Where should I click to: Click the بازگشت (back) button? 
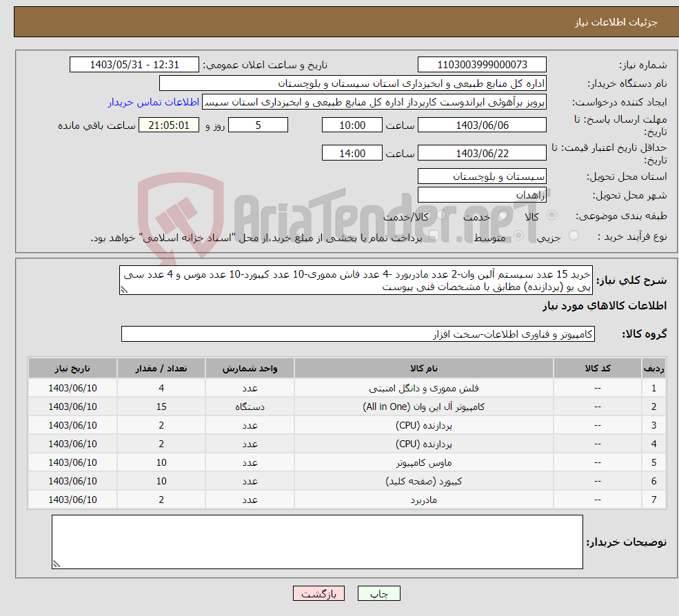coord(318,593)
